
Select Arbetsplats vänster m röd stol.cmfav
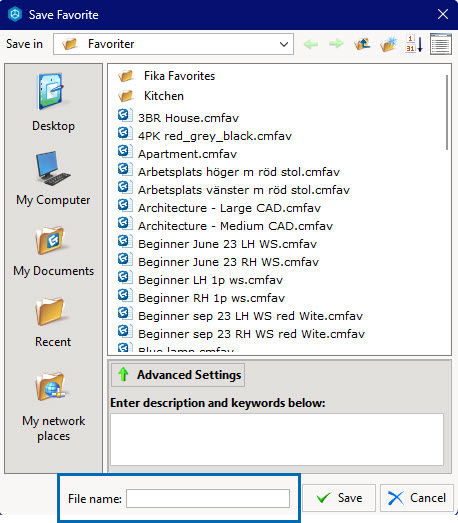(234, 189)
